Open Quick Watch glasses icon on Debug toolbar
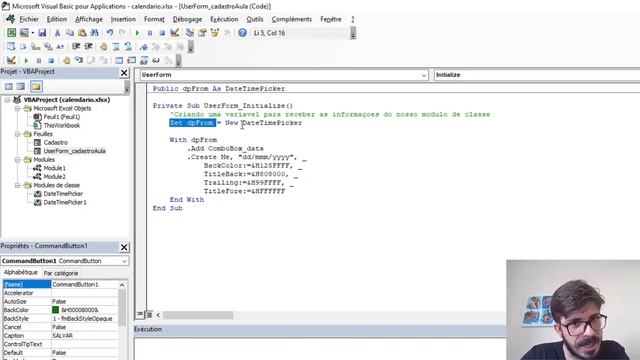 pyautogui.click(x=156, y=60)
